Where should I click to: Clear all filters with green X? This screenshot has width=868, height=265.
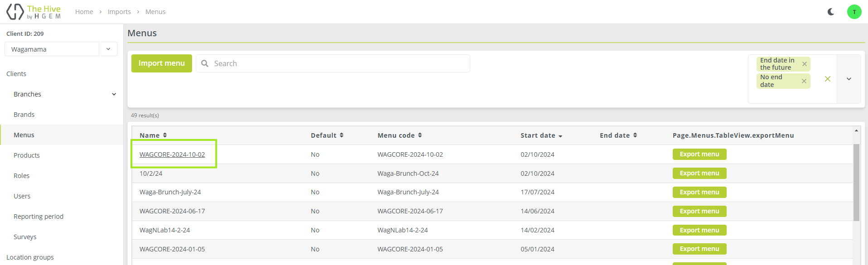[x=828, y=79]
